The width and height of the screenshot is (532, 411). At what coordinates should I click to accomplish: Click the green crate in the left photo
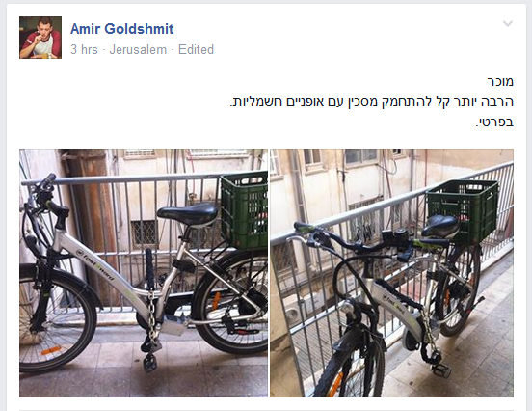coord(244,209)
